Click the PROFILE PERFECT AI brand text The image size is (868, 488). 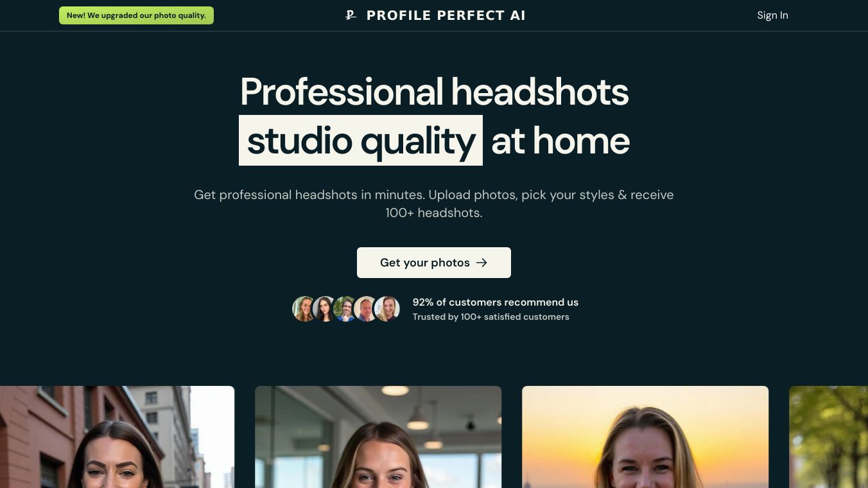[x=446, y=15]
